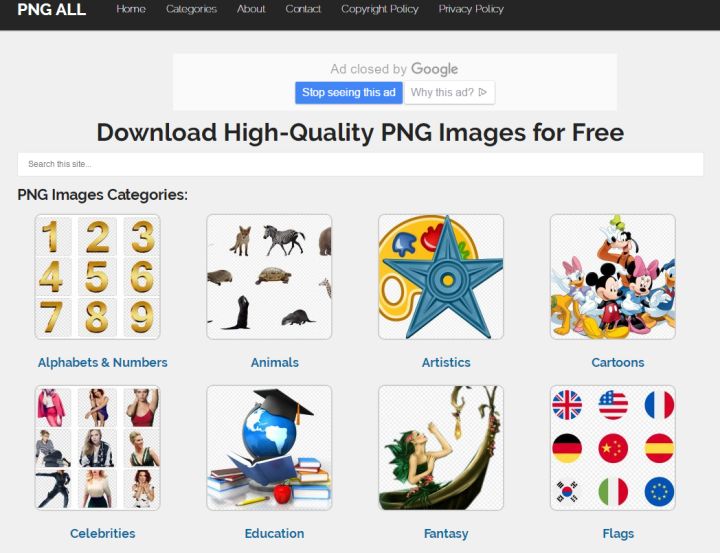Viewport: 720px width, 553px height.
Task: Open the Cartoons Mickey Mouse thumbnail
Action: tap(613, 277)
